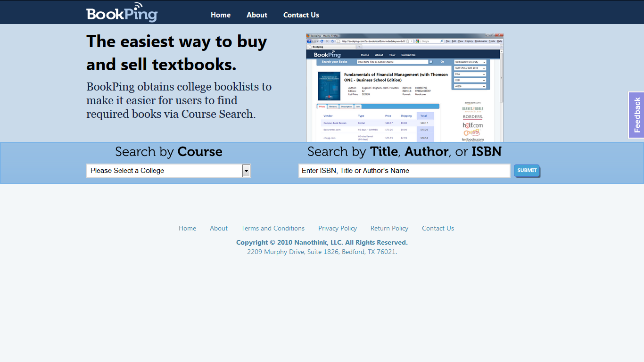Screen dimensions: 644x362
Task: Follow the footer Home link
Action: pos(187,228)
